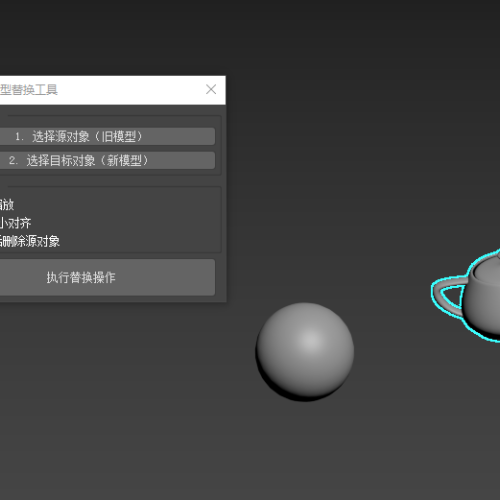The width and height of the screenshot is (500, 500).
Task: Click '2. 选择目标对象（新模型）' button
Action: point(107,160)
